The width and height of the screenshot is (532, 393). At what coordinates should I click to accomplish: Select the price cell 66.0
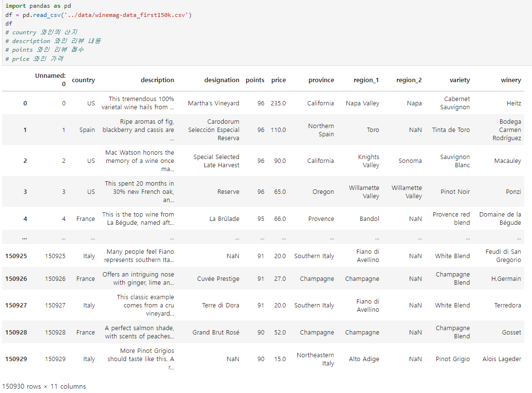280,219
